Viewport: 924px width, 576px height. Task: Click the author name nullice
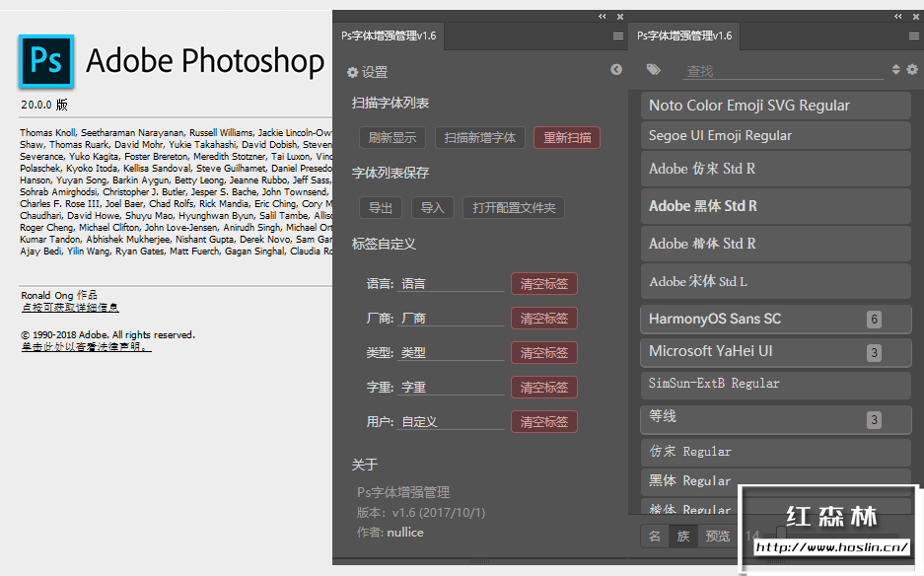pyautogui.click(x=405, y=533)
